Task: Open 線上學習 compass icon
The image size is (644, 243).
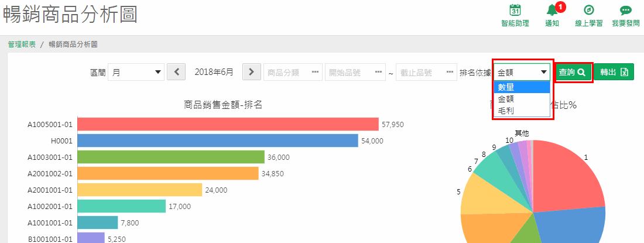Action: 588,11
